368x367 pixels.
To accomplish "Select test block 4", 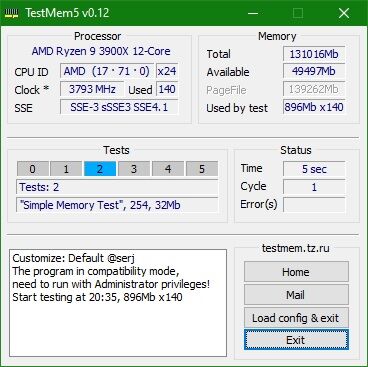I will (x=168, y=169).
